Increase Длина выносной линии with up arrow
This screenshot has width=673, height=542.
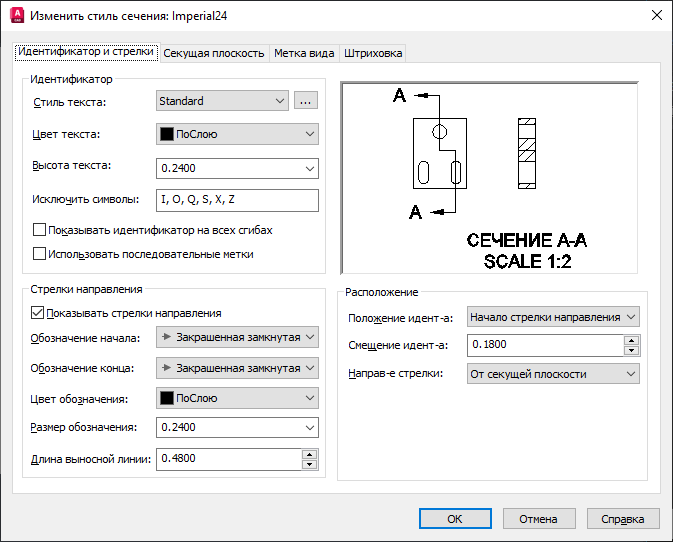[309, 454]
